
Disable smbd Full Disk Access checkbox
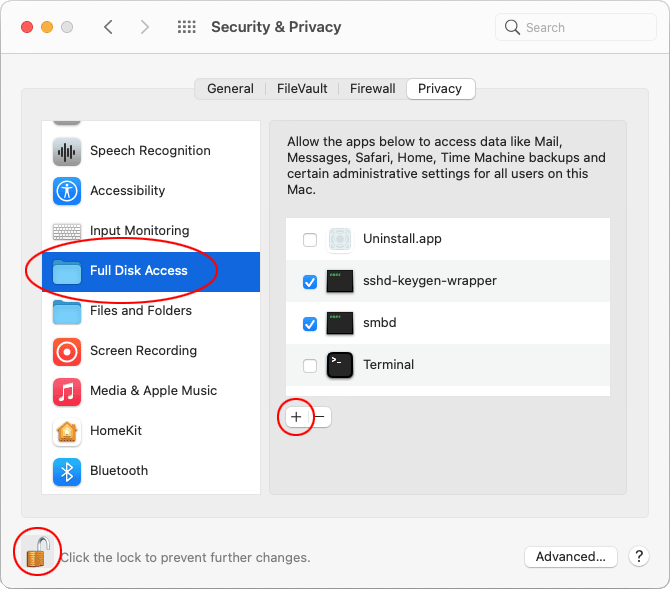(x=310, y=324)
